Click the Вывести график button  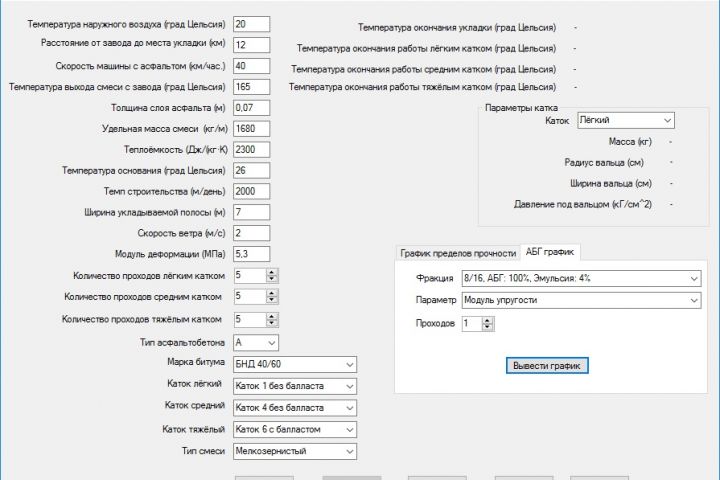[x=547, y=366]
